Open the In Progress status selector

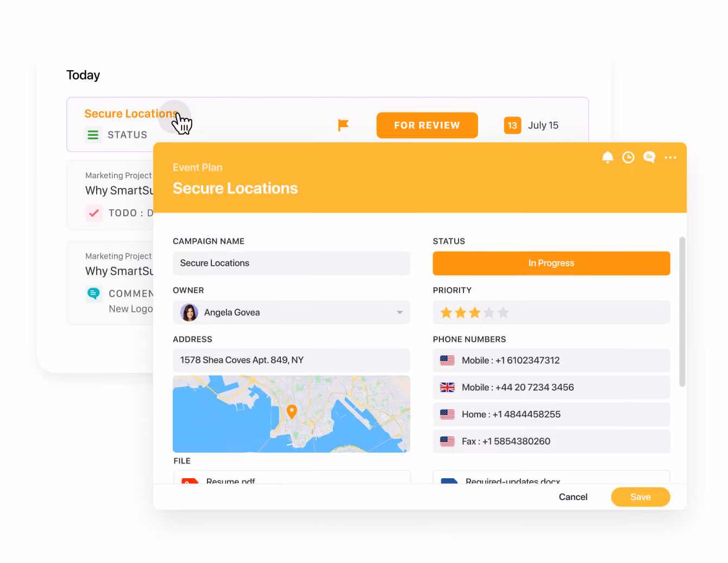click(551, 263)
